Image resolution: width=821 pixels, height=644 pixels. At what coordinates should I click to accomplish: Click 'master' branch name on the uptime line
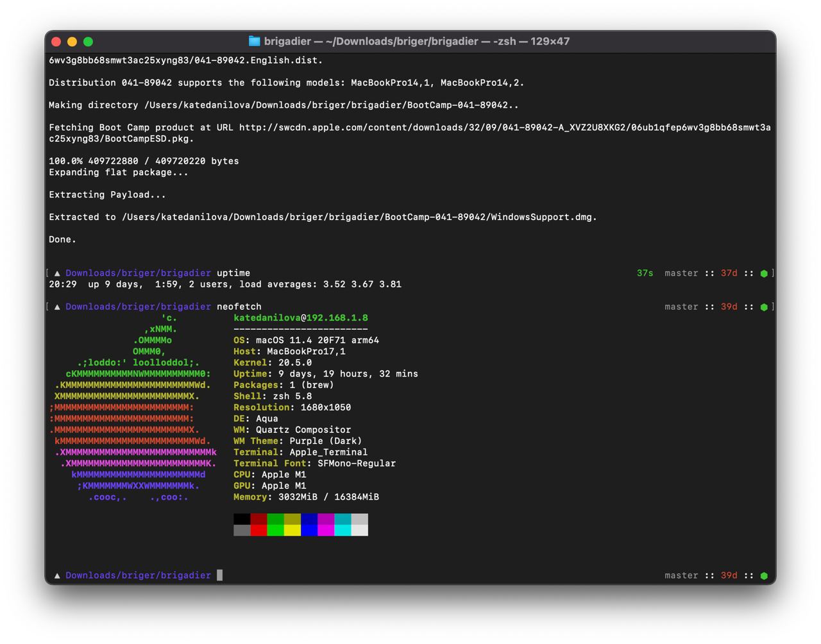point(681,273)
